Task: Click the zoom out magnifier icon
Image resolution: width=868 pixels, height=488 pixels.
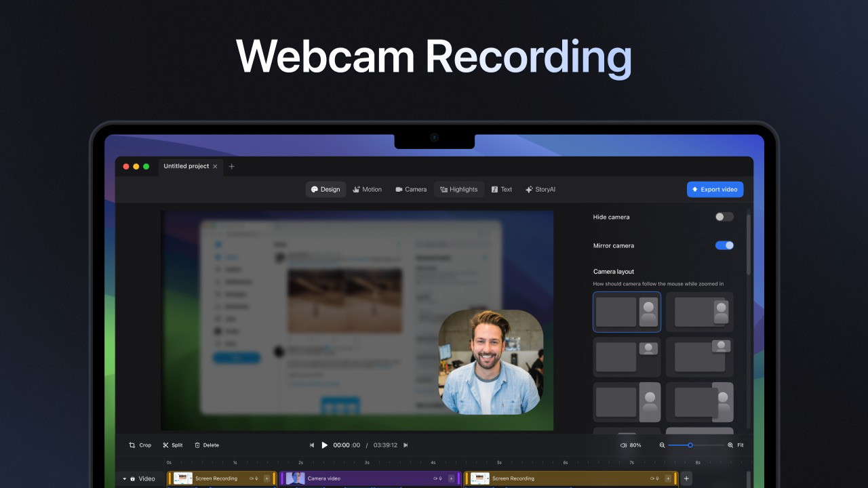Action: 662,445
